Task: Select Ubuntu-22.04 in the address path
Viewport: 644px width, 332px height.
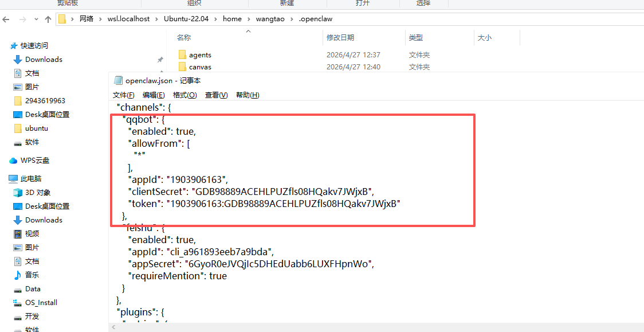Action: pos(186,19)
